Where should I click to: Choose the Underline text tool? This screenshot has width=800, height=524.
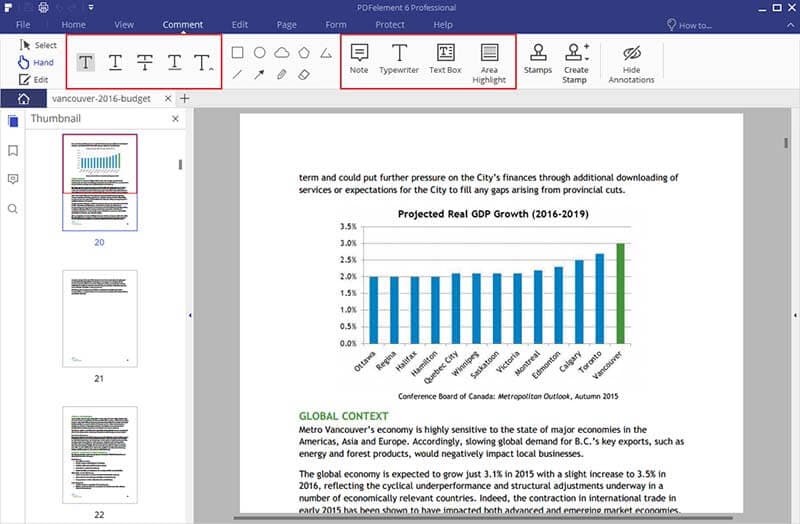pyautogui.click(x=115, y=62)
